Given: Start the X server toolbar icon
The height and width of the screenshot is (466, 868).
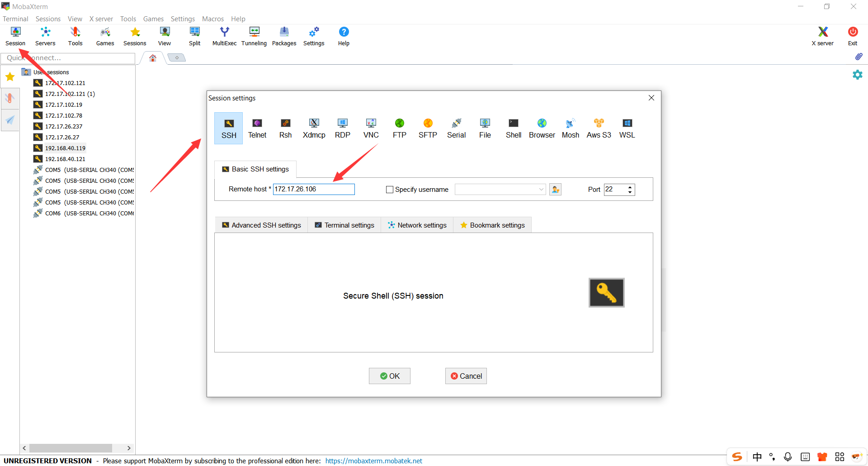Looking at the screenshot, I should coord(822,36).
